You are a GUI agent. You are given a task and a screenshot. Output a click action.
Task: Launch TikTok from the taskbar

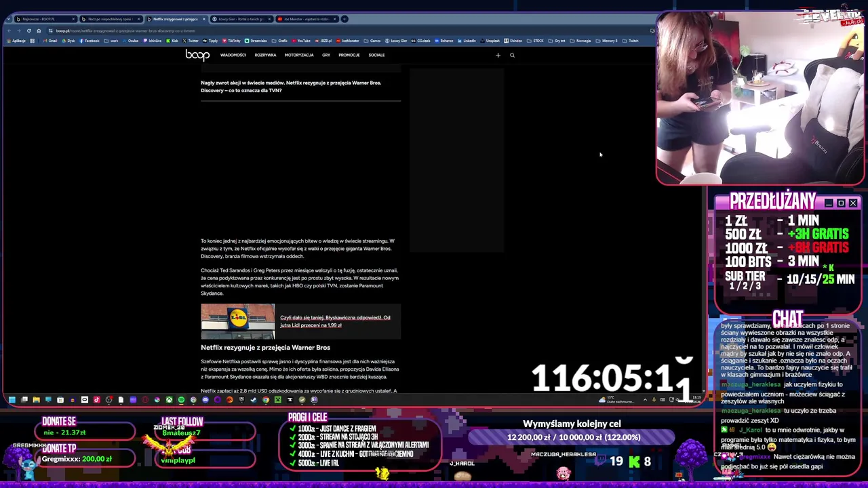96,400
